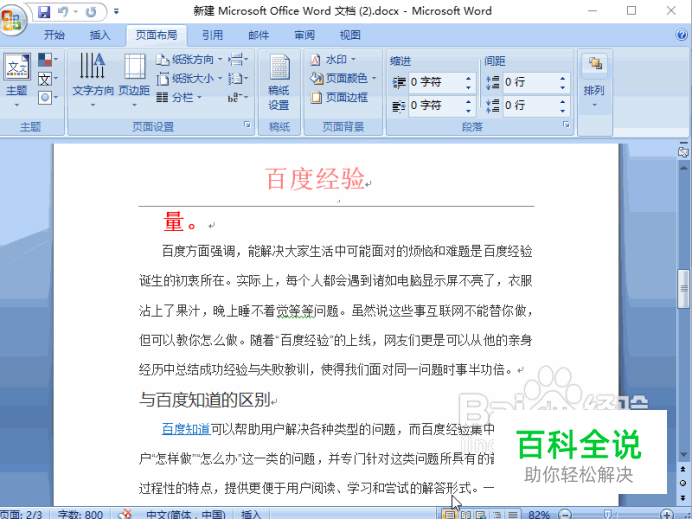Open the theme effects dropdown

point(48,98)
